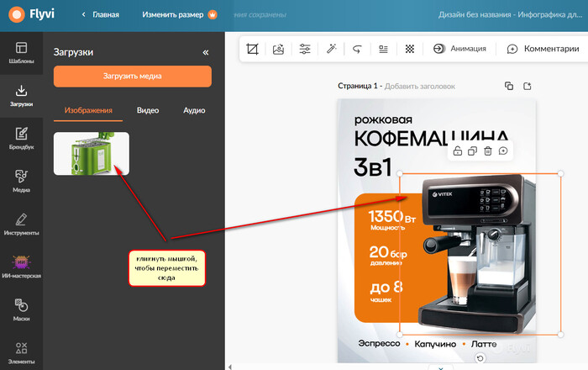Viewport: 588px width, 370px height.
Task: Collapse the Загрузки panel with chevrons
Action: point(206,52)
